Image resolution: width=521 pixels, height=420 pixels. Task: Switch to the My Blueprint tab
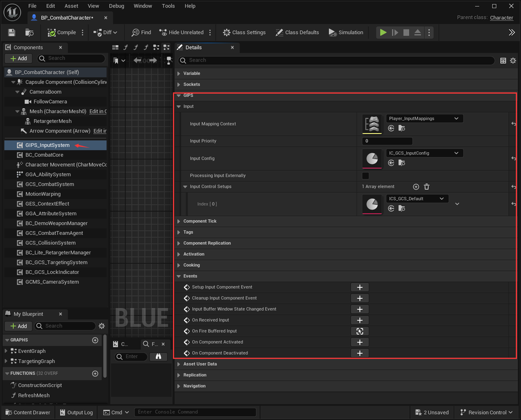pyautogui.click(x=28, y=314)
